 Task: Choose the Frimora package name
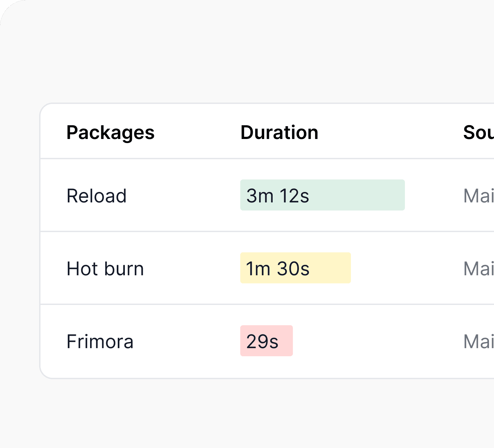pos(100,341)
